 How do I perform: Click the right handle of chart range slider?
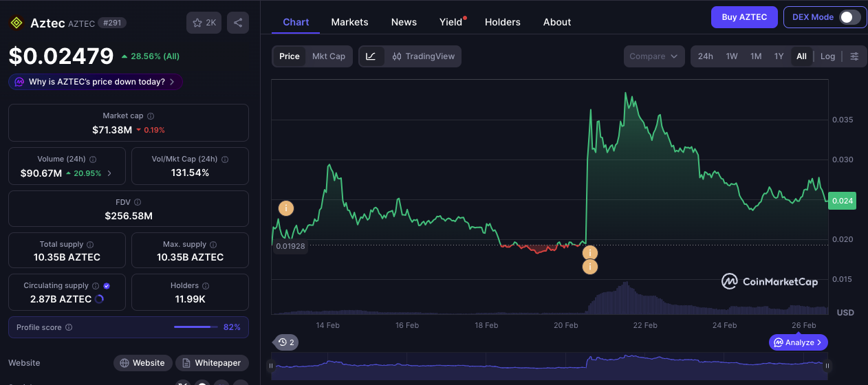[x=827, y=366]
